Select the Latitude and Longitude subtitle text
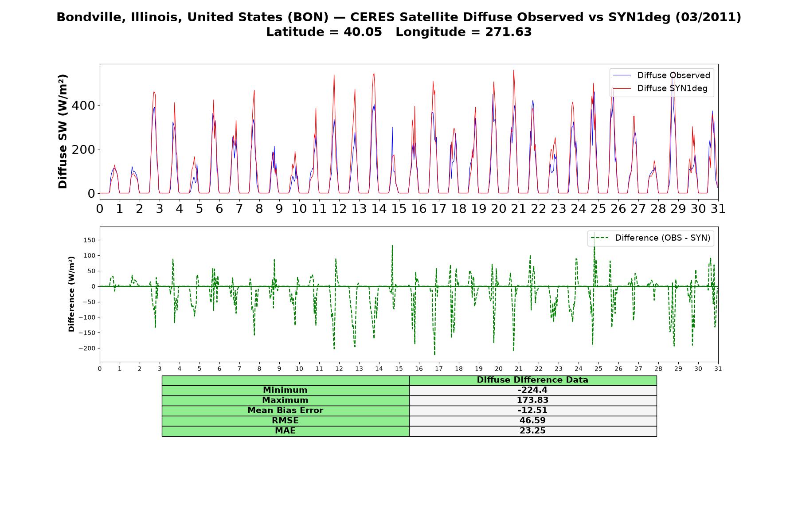Screen dimensions: 798x532 [x=399, y=32]
